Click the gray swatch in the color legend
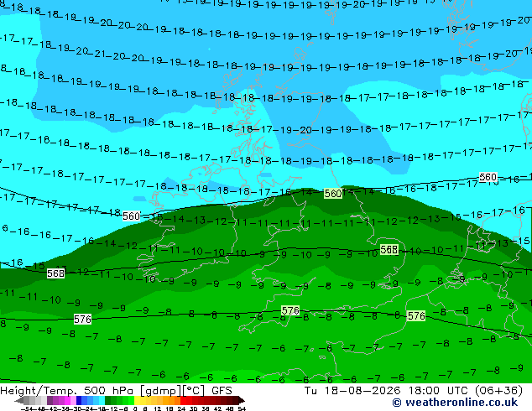The height and width of the screenshot is (411, 532). click(27, 401)
